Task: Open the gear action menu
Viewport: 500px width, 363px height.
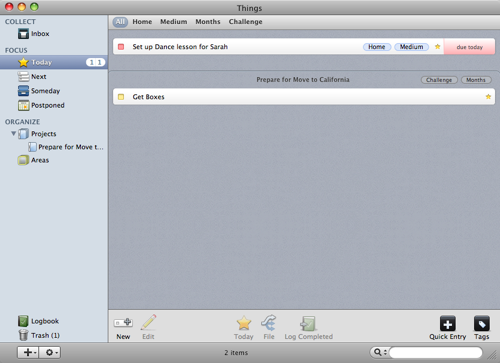Action: pyautogui.click(x=50, y=352)
